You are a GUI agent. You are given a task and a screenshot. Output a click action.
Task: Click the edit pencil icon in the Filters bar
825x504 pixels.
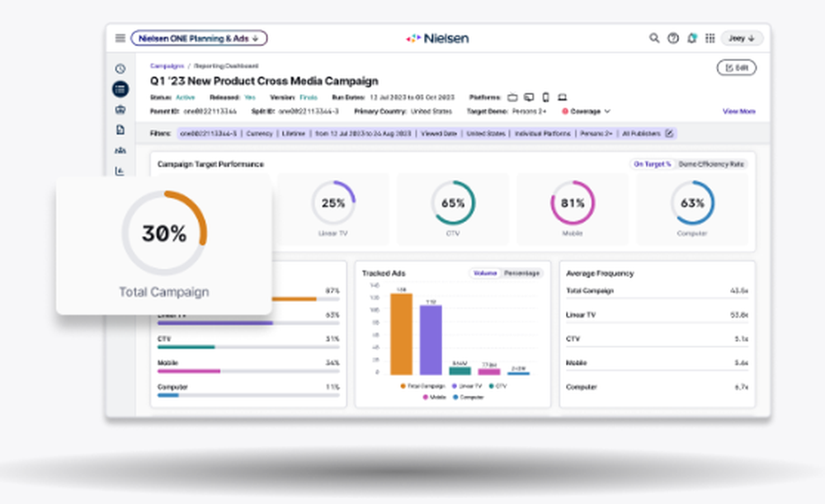pyautogui.click(x=669, y=133)
